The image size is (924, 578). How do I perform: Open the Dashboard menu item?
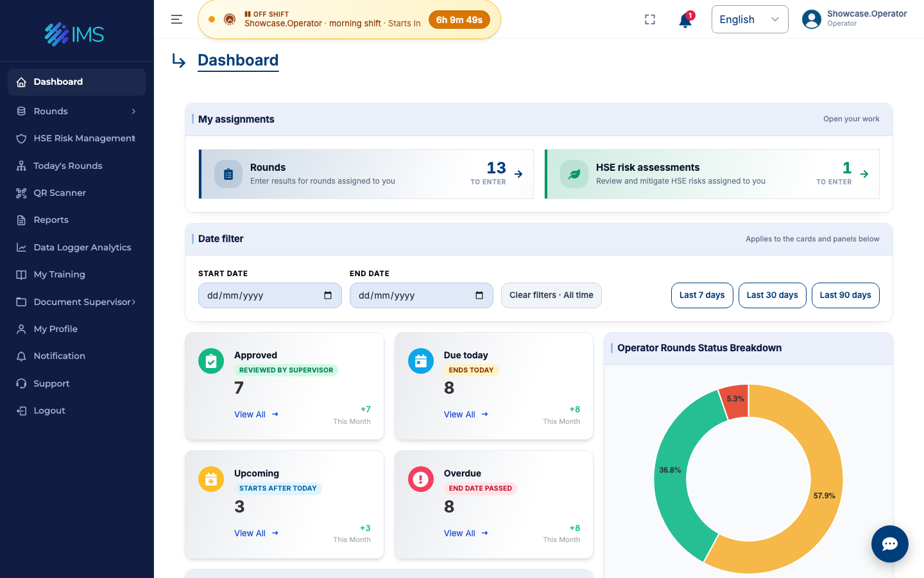click(x=77, y=82)
